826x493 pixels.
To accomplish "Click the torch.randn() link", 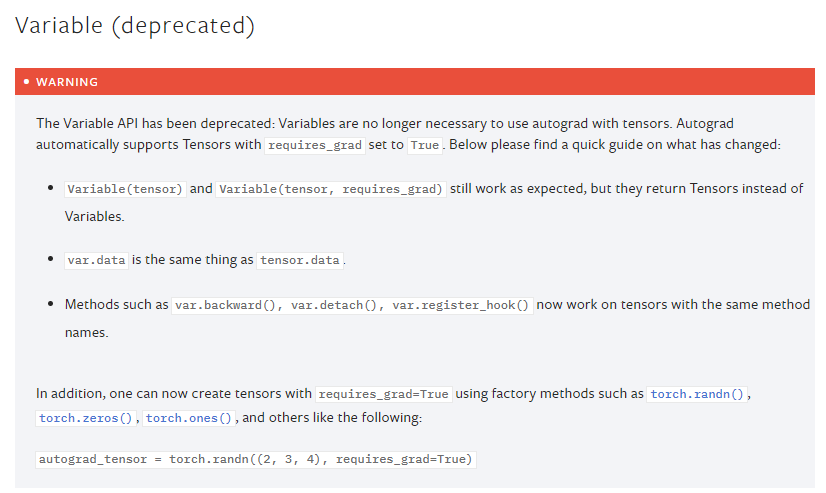I will pyautogui.click(x=698, y=394).
